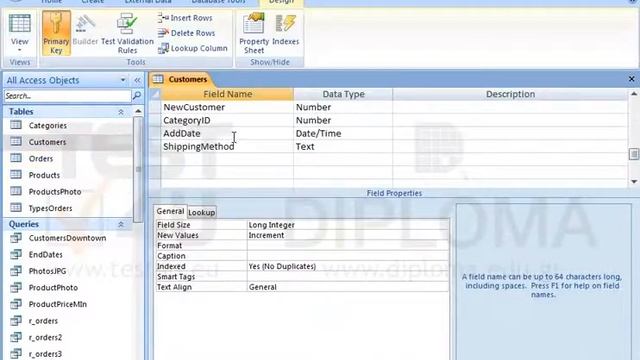Click Delete Rows in Tools group
Image resolution: width=640 pixels, height=360 pixels.
tap(186, 33)
